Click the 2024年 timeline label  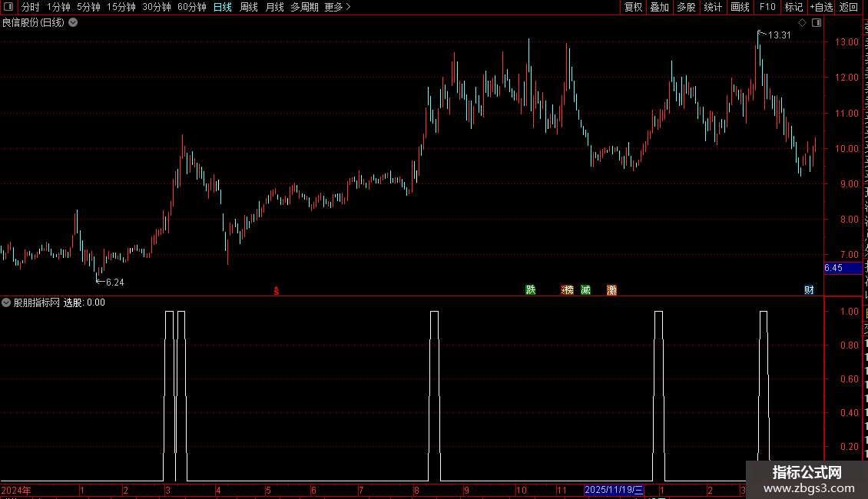(x=16, y=490)
